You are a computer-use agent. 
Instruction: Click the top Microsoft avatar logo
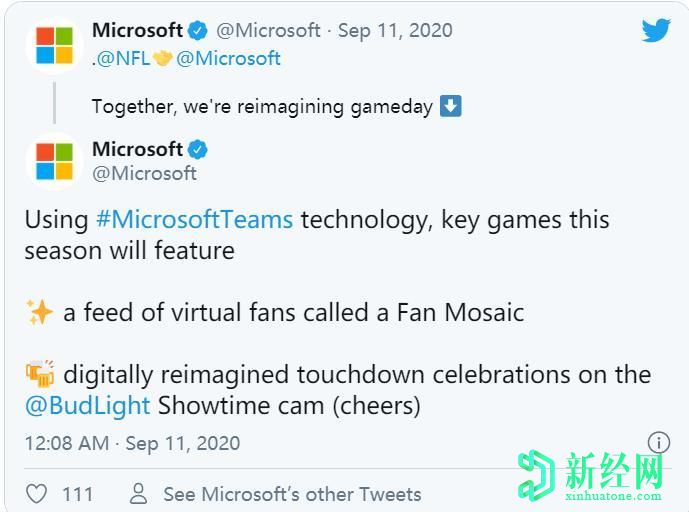54,44
